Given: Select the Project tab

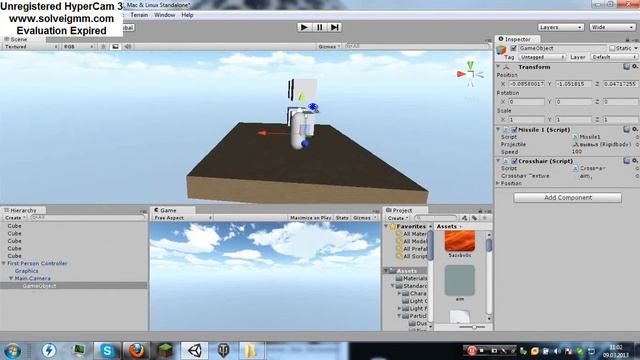Looking at the screenshot, I should (402, 210).
